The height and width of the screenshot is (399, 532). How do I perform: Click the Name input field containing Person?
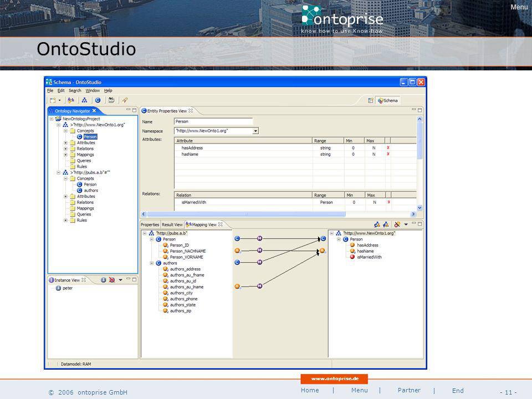tap(213, 121)
